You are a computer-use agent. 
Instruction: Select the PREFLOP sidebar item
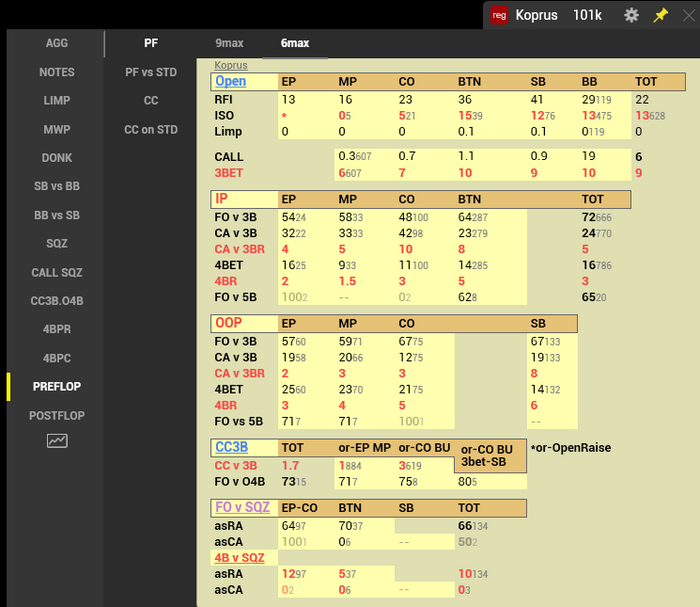[57, 387]
